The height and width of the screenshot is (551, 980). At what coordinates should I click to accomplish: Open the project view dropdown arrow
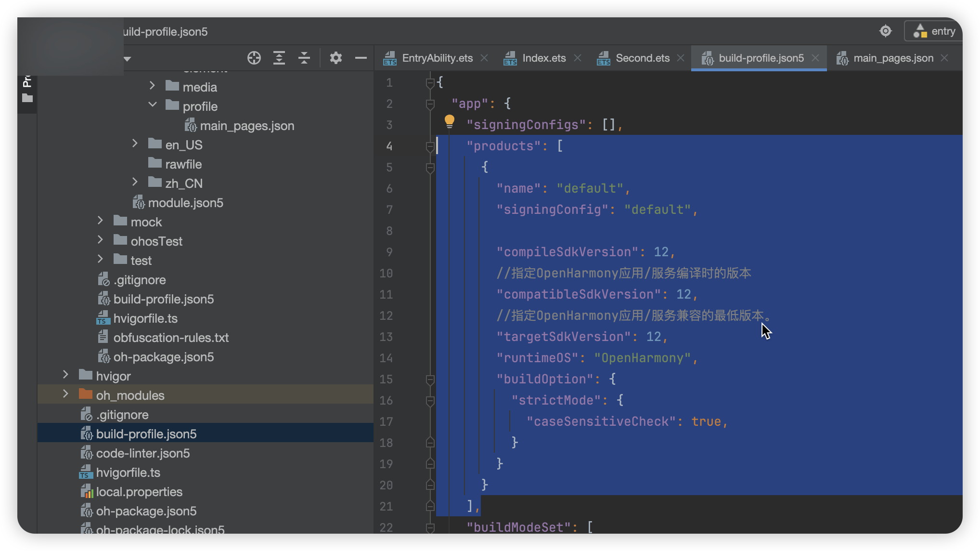[128, 59]
